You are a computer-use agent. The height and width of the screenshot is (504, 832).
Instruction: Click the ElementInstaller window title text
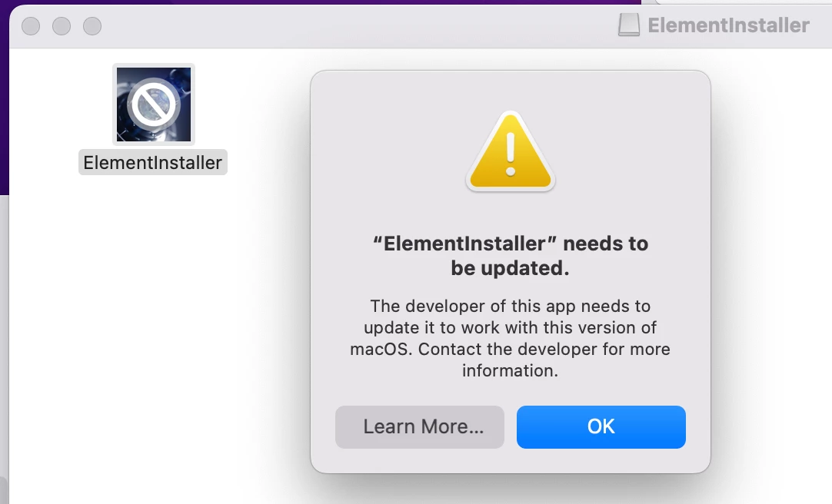click(x=728, y=25)
